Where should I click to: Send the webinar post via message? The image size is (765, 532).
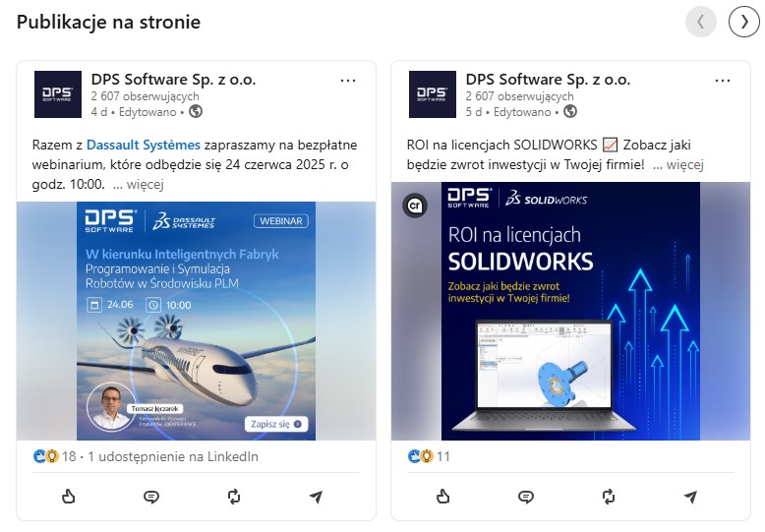317,497
